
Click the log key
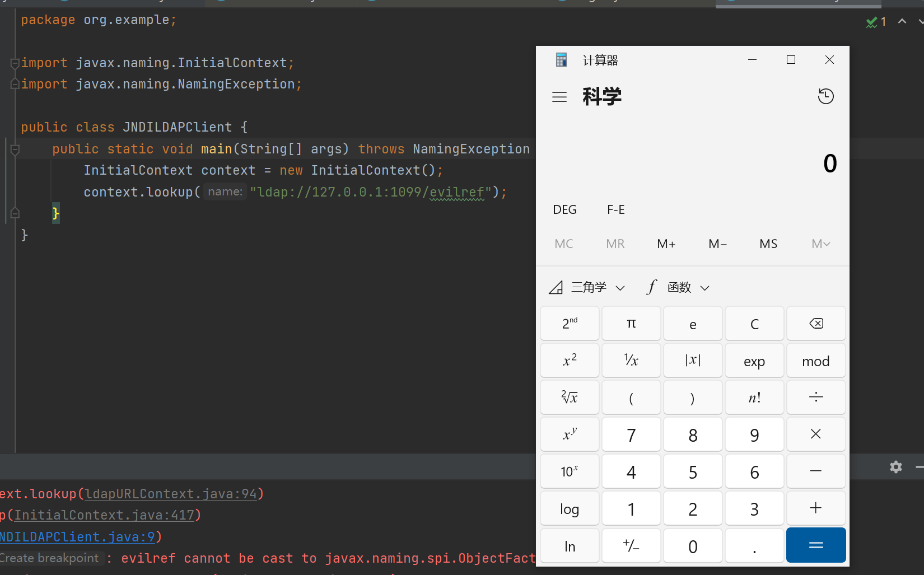[x=570, y=508]
